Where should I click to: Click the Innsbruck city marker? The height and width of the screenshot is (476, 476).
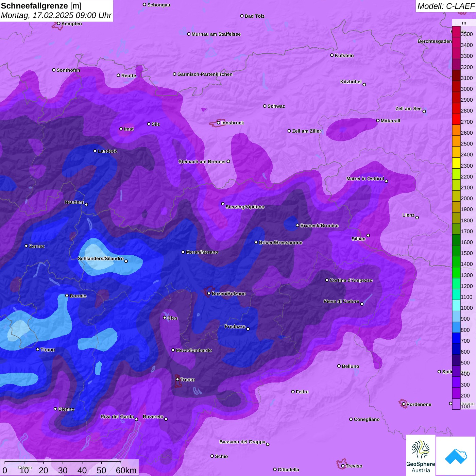(219, 123)
